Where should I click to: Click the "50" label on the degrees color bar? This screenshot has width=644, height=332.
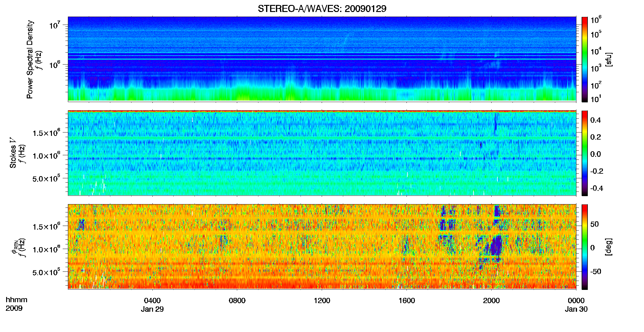595,224
